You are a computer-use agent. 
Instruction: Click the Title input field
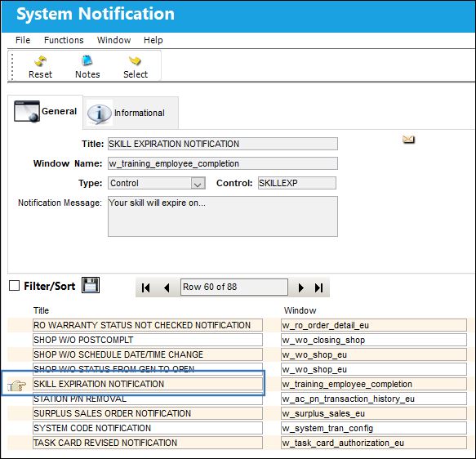pyautogui.click(x=223, y=144)
